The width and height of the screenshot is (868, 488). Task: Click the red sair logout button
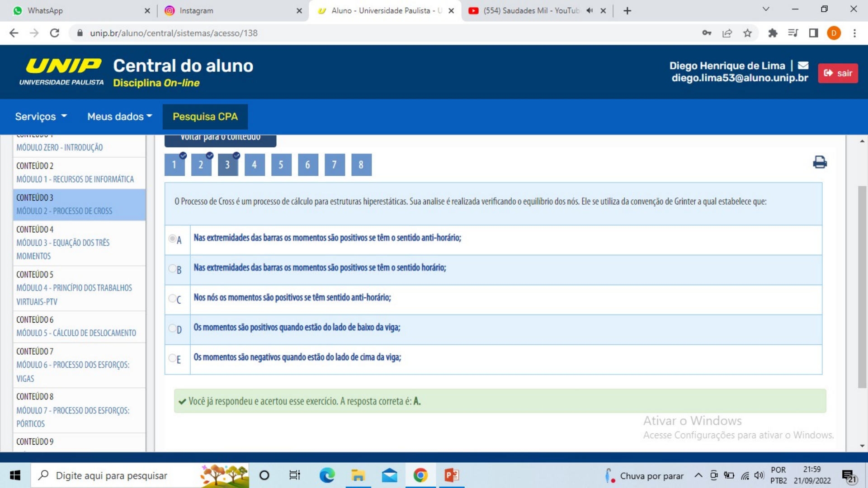click(x=837, y=73)
